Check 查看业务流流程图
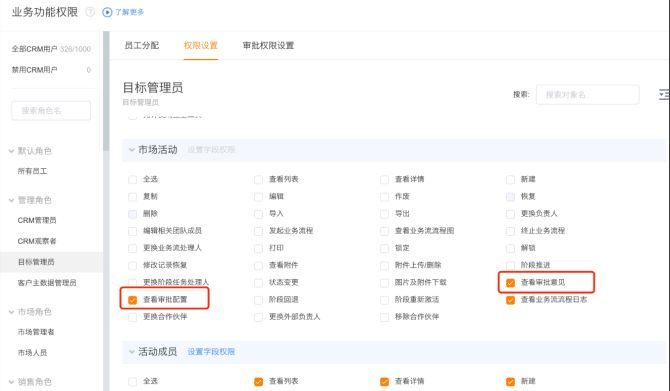 click(385, 231)
